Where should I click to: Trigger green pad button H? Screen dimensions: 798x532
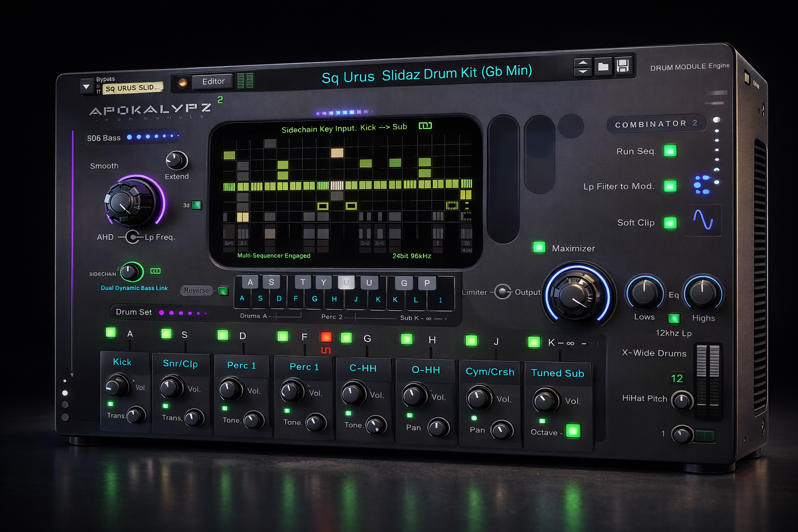407,339
